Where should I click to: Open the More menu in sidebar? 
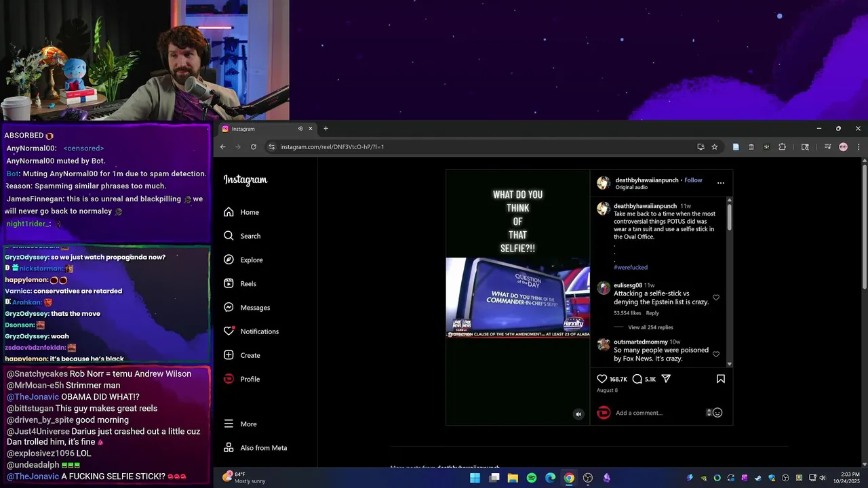(x=240, y=424)
